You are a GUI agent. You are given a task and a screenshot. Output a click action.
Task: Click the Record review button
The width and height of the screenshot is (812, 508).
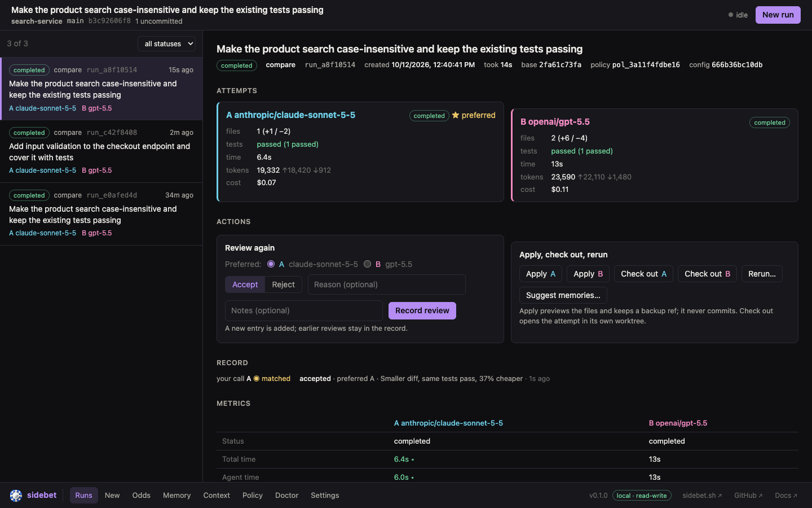[x=422, y=310]
